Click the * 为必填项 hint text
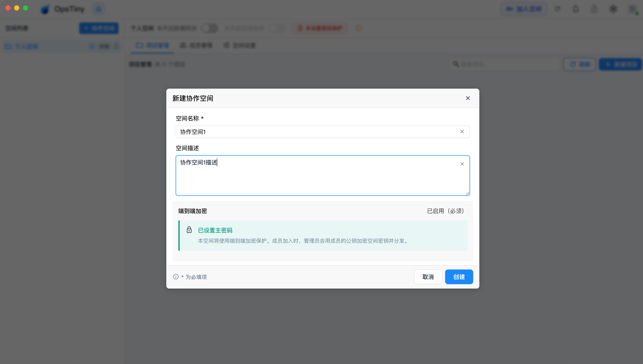This screenshot has width=643, height=364. [x=194, y=277]
